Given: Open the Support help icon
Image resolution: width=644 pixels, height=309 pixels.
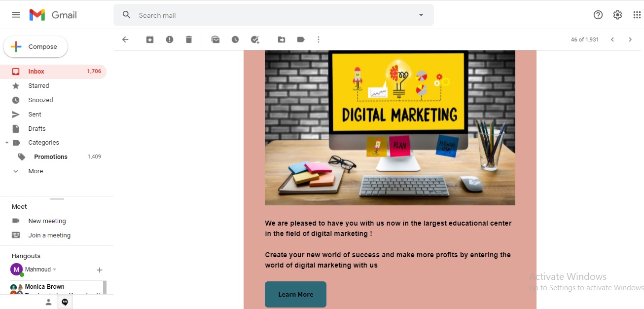Looking at the screenshot, I should [x=598, y=15].
